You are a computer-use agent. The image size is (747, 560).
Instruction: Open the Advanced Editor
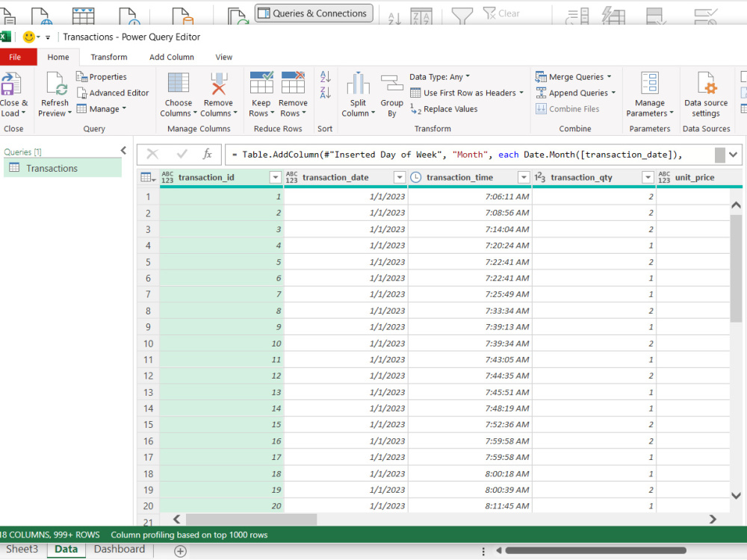[113, 93]
